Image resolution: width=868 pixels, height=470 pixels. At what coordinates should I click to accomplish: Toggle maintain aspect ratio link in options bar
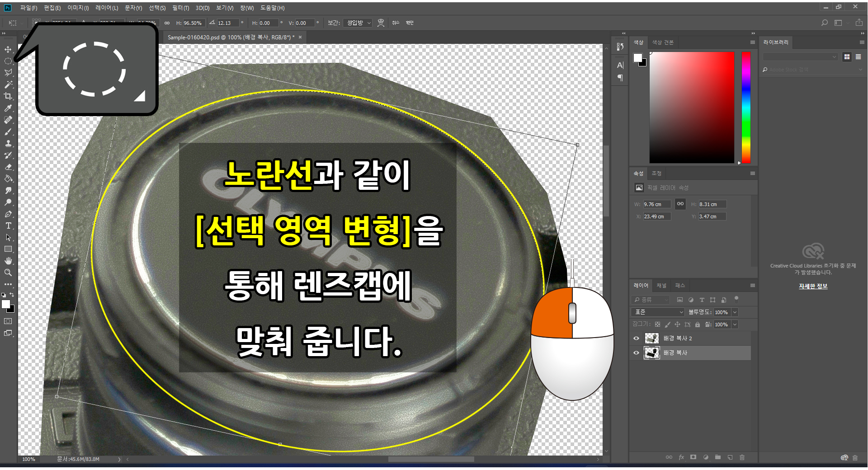pos(167,23)
